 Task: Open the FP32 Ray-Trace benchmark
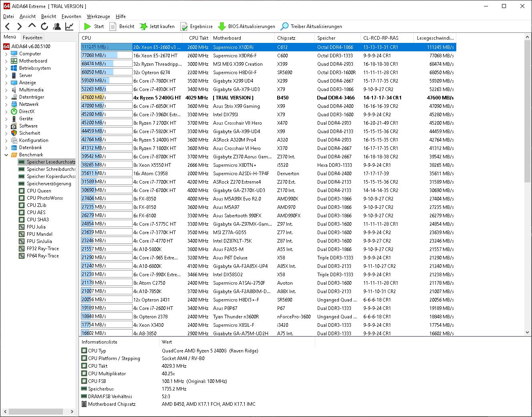pos(39,249)
